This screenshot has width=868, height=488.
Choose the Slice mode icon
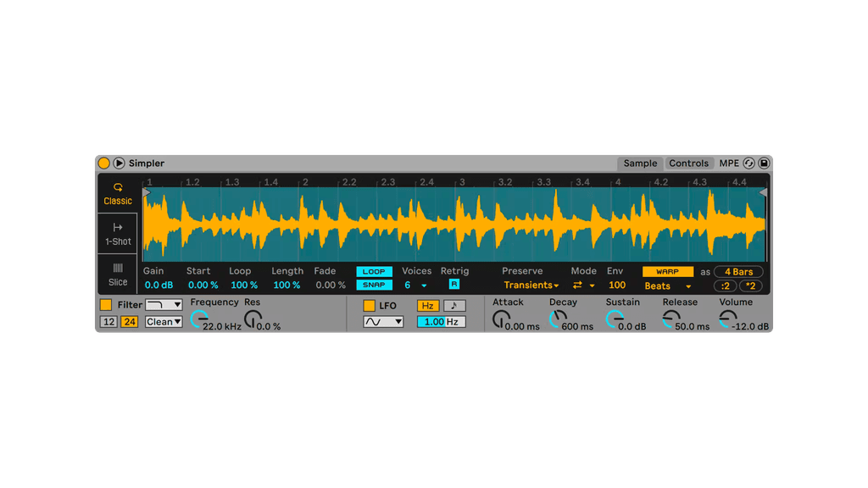pyautogui.click(x=118, y=269)
